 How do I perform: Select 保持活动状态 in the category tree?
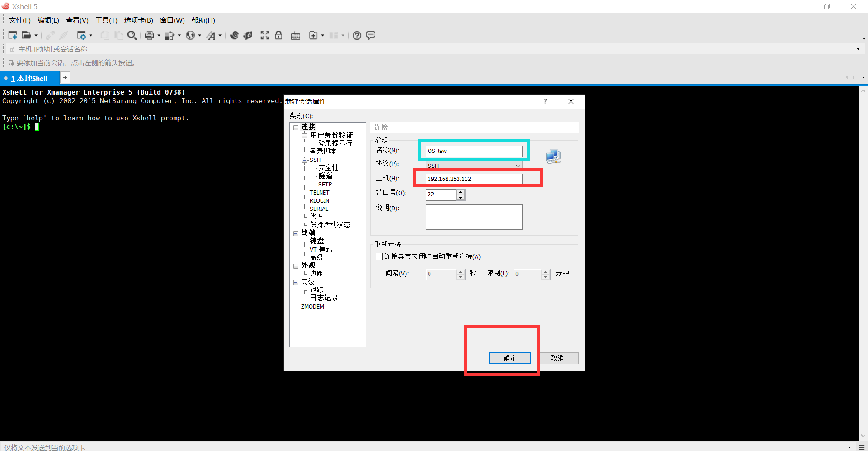pos(330,225)
